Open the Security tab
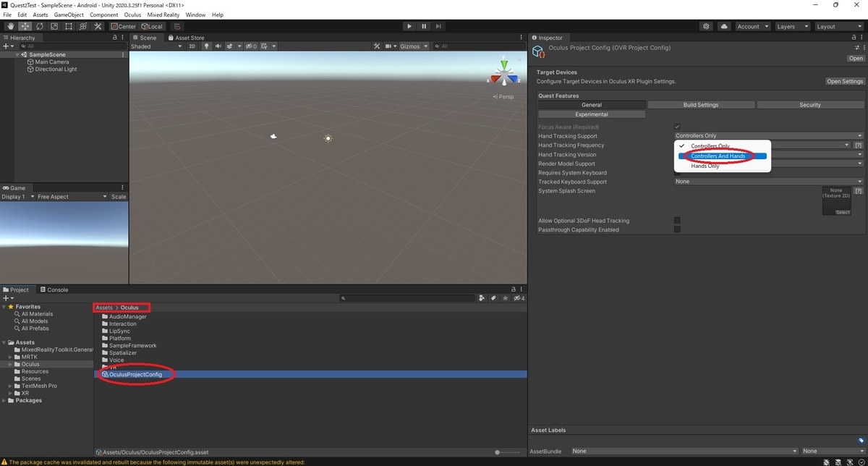Image resolution: width=868 pixels, height=466 pixels. coord(810,105)
